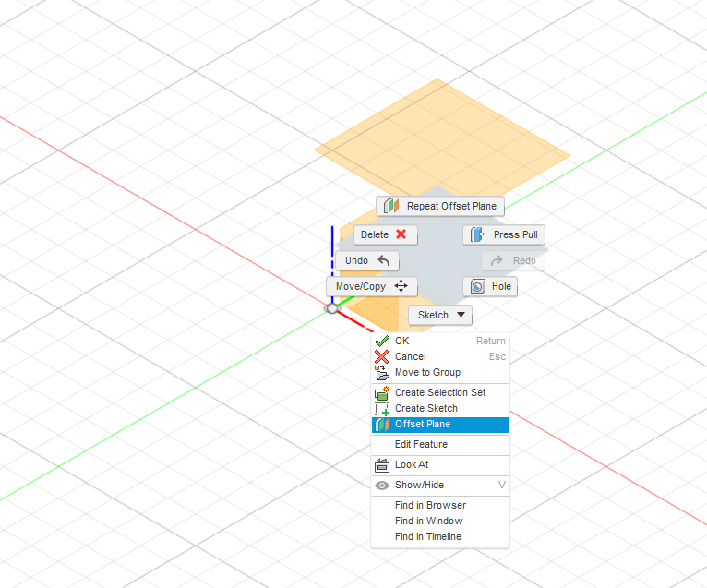Choose Find in Window option

tap(428, 521)
